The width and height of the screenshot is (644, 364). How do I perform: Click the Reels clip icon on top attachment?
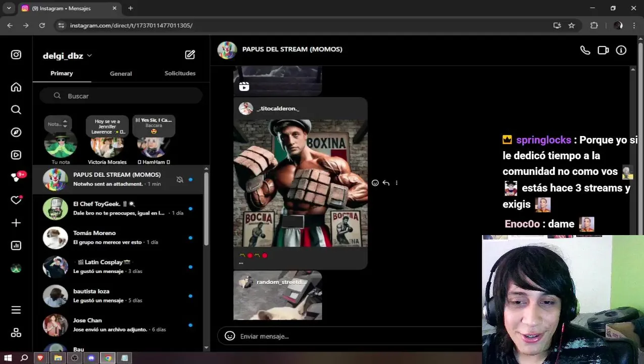[x=244, y=86]
